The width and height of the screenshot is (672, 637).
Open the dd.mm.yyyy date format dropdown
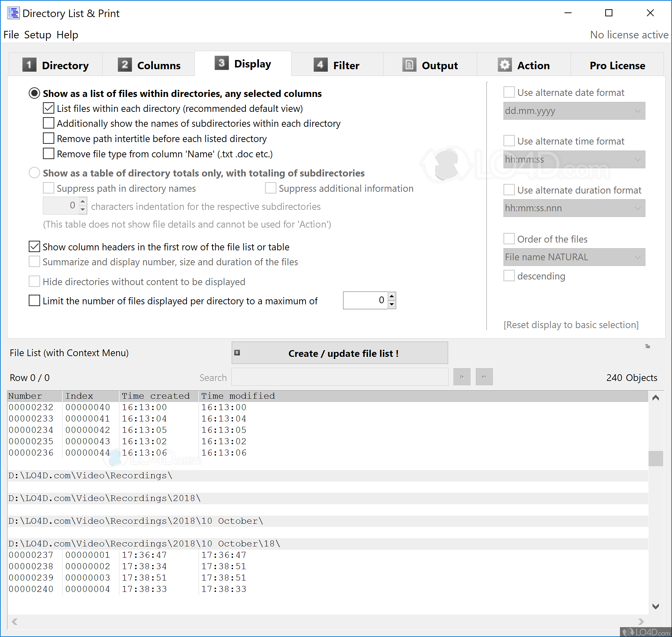(x=574, y=111)
